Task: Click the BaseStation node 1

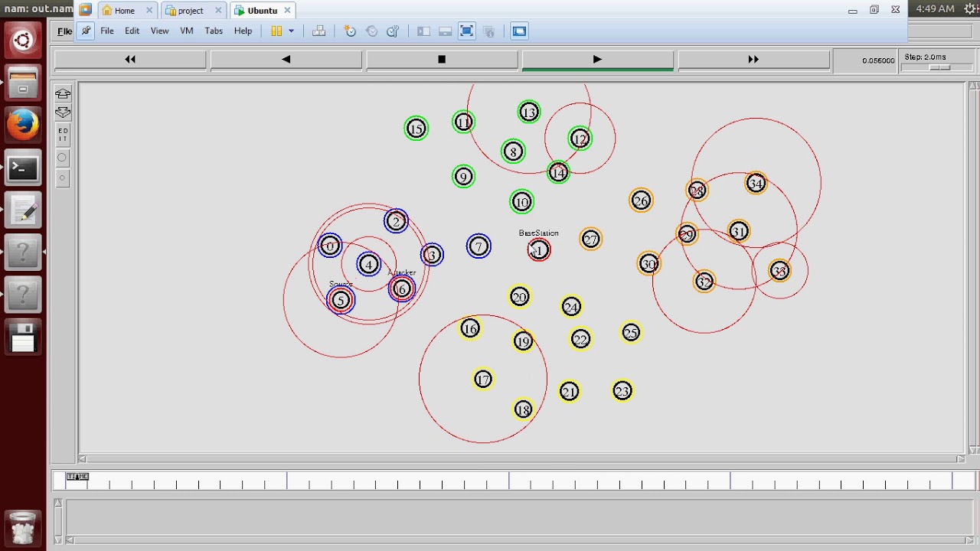Action: [539, 250]
